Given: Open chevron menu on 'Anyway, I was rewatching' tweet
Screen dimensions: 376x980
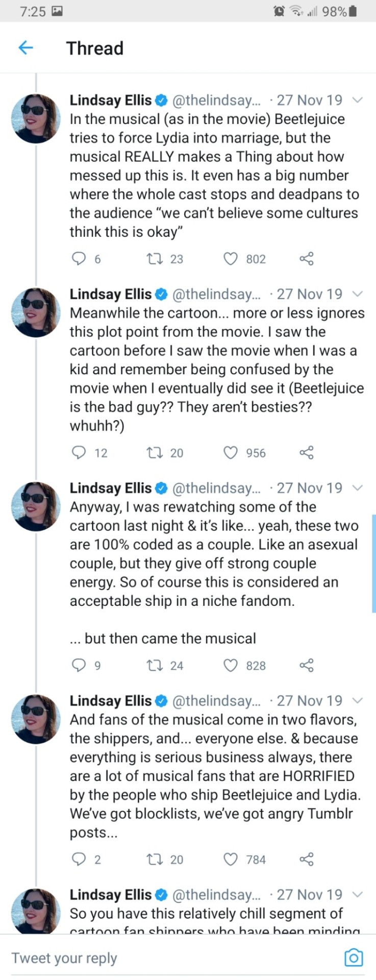Looking at the screenshot, I should pos(358,488).
